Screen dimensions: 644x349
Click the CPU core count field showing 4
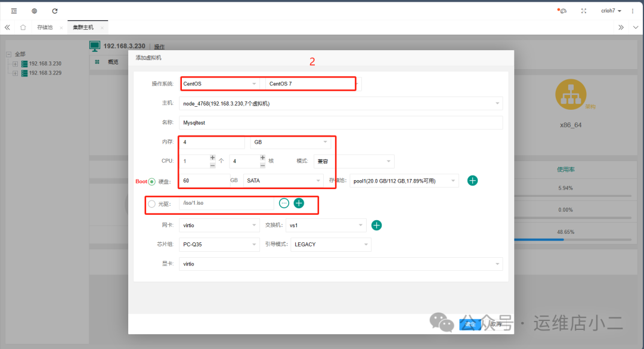point(245,161)
